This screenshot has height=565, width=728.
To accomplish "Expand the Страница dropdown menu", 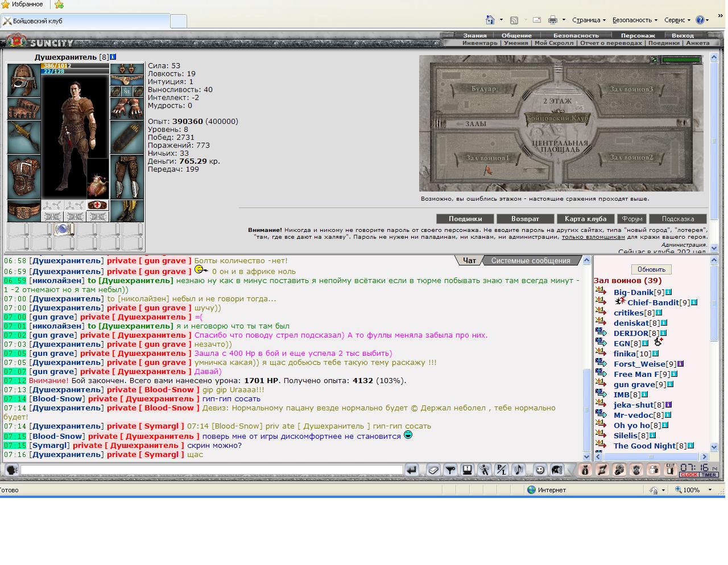I will coord(589,20).
